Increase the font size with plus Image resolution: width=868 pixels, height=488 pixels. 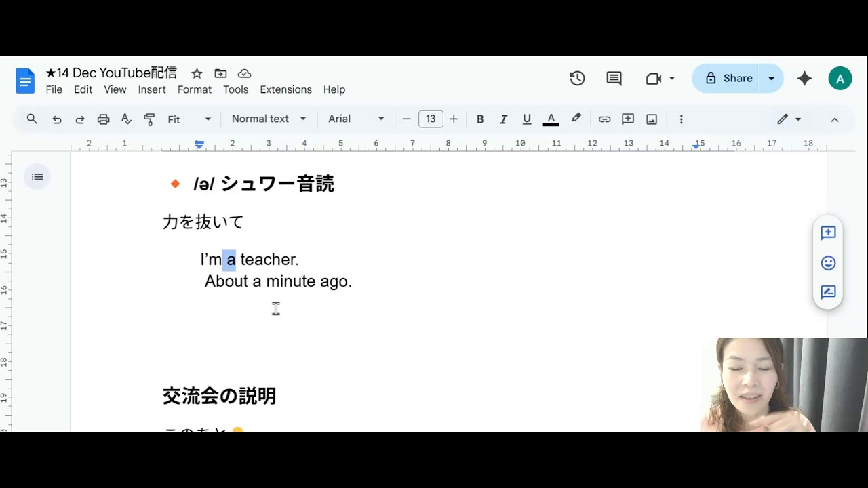[454, 119]
